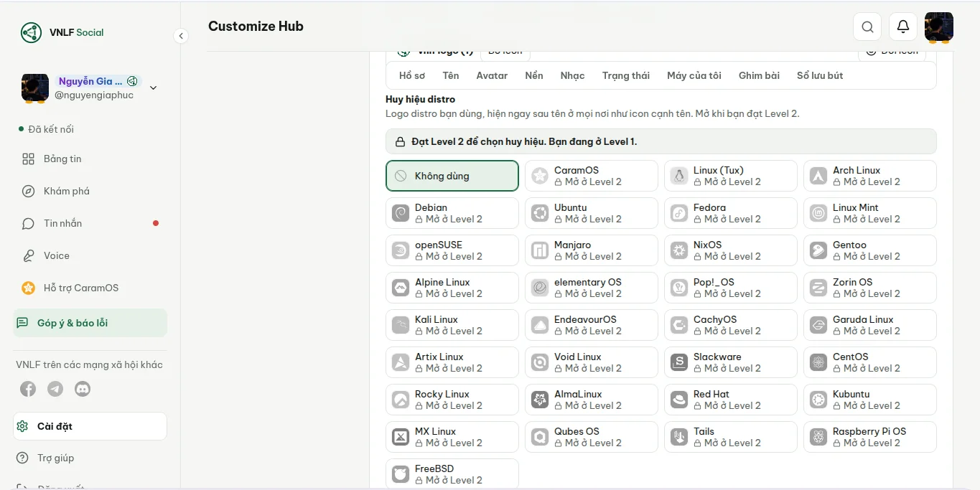This screenshot has height=490, width=980.
Task: Switch to the Nhạc tab
Action: coord(573,75)
